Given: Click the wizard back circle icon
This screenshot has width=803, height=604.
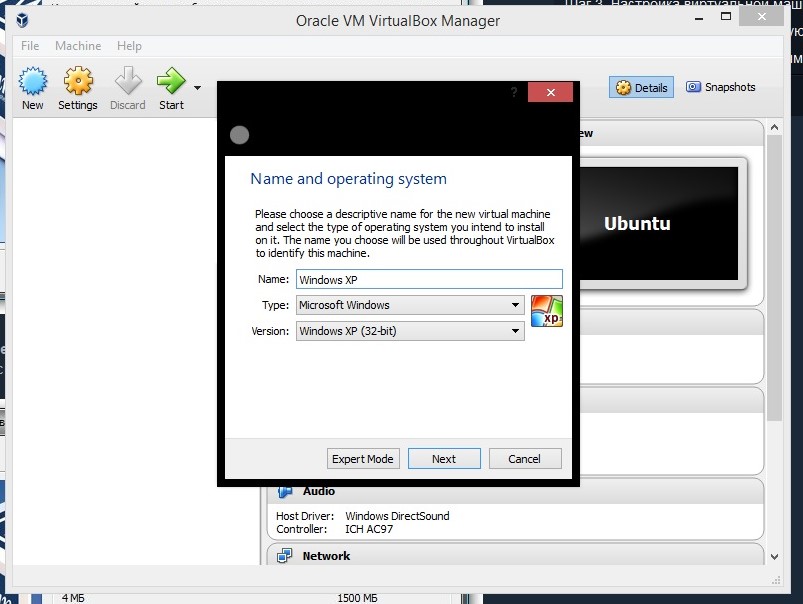Looking at the screenshot, I should click(239, 135).
